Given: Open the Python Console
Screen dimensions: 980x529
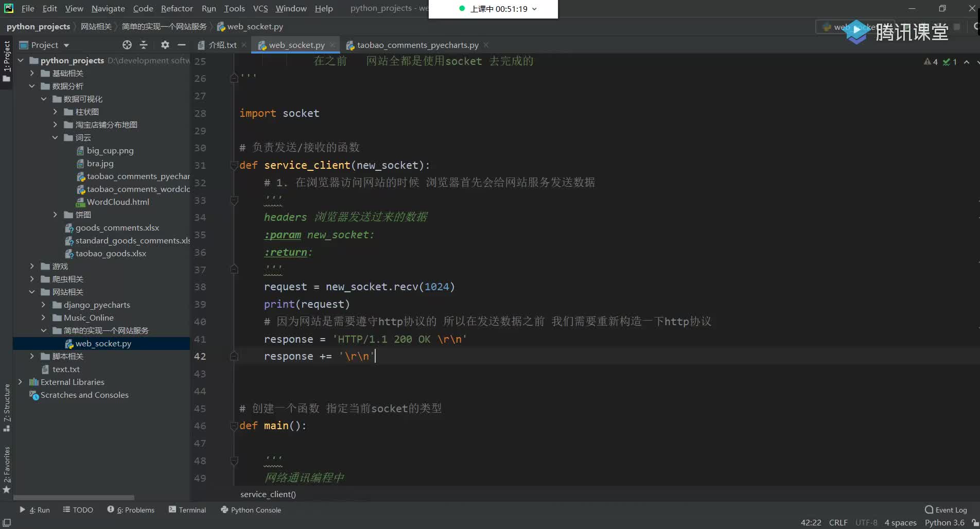Looking at the screenshot, I should tap(251, 510).
